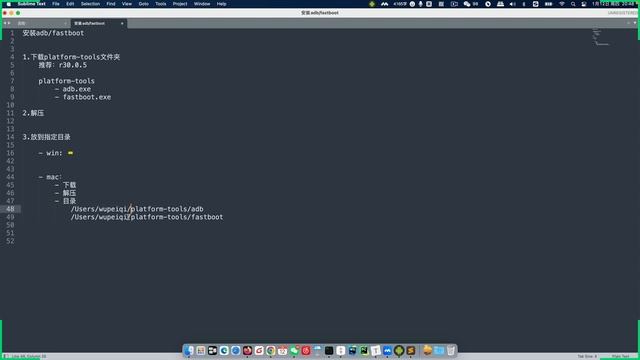640x360 pixels.
Task: Open the volume control in menu bar
Action: (513, 4)
